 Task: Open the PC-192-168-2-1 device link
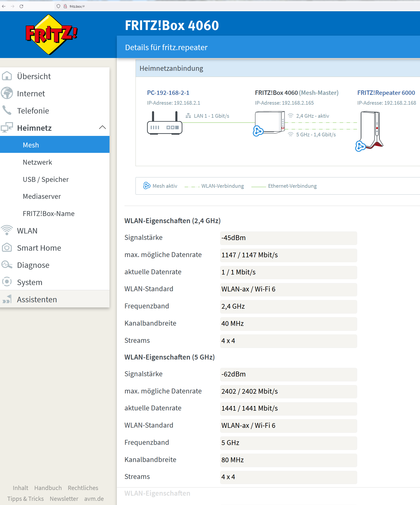pyautogui.click(x=168, y=93)
